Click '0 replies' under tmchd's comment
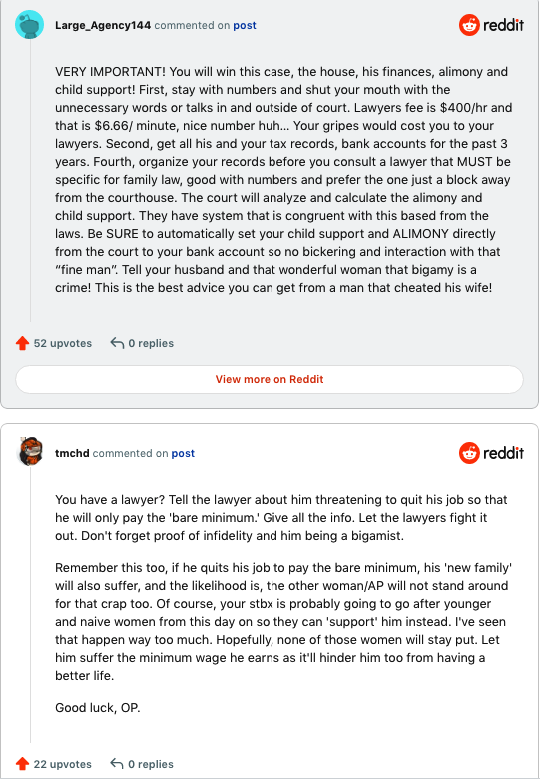Viewport: 540px width, 780px height. 151,764
